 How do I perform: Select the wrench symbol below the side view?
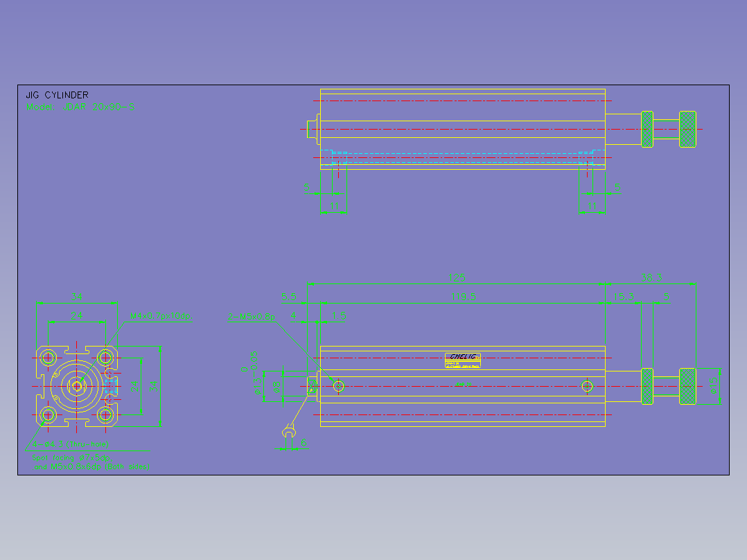[289, 431]
